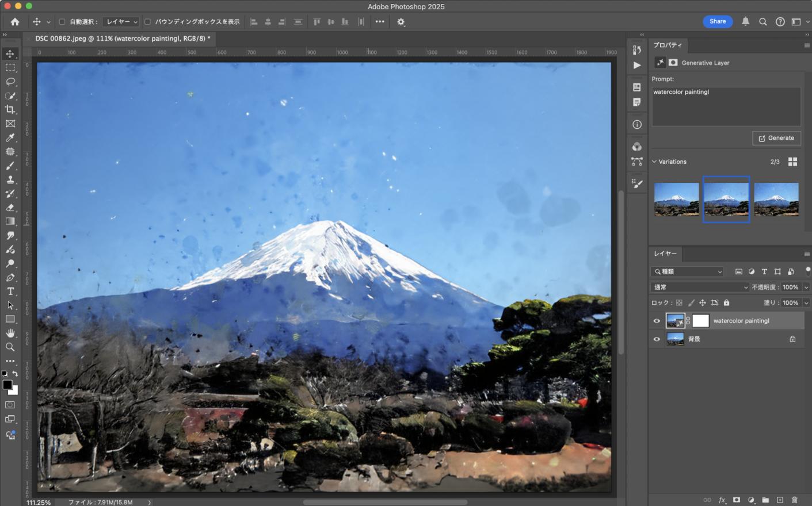The width and height of the screenshot is (812, 506).
Task: Select the Zoom tool in toolbar
Action: pos(10,347)
